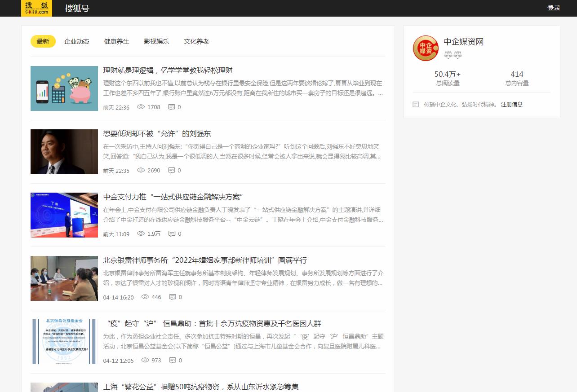Click eye icon beside 1.9万 views
Viewport: 577px width, 392px height.
tap(141, 233)
